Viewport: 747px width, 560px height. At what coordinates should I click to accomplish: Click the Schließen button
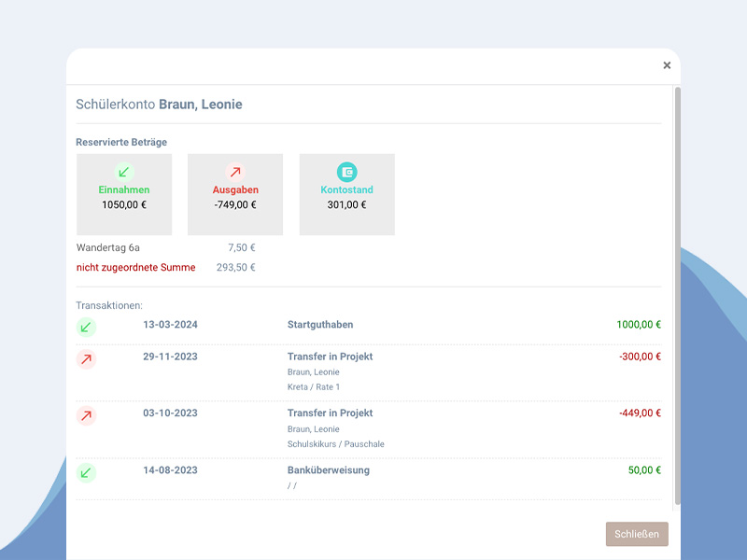[637, 534]
